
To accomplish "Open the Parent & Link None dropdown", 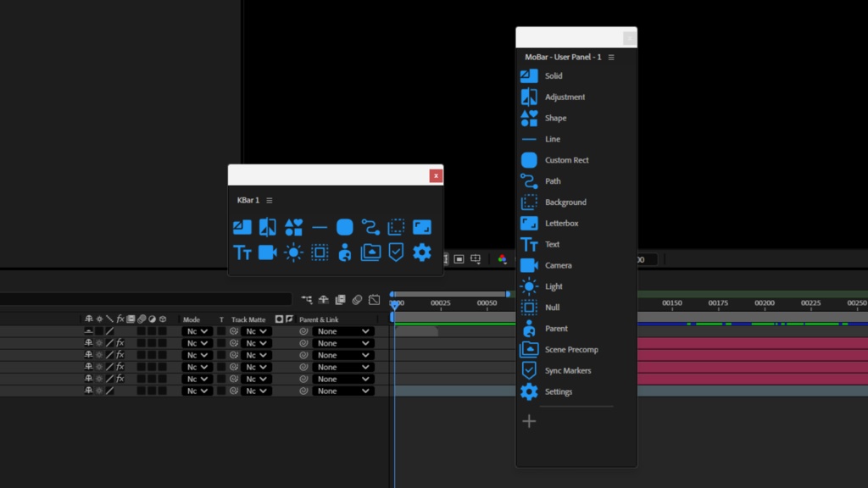I will 343,330.
